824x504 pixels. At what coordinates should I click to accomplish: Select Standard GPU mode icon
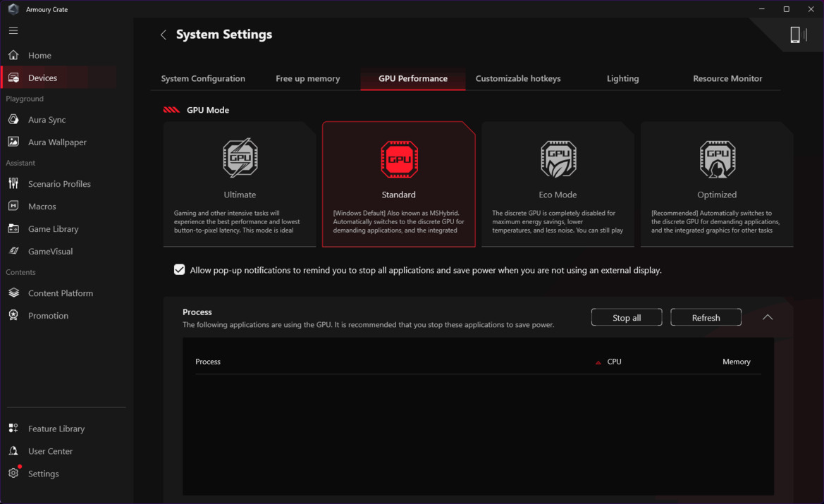tap(400, 159)
